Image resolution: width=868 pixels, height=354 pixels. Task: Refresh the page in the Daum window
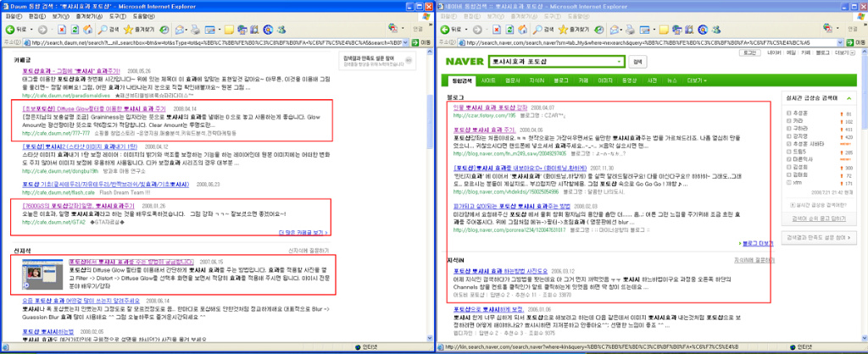click(74, 30)
